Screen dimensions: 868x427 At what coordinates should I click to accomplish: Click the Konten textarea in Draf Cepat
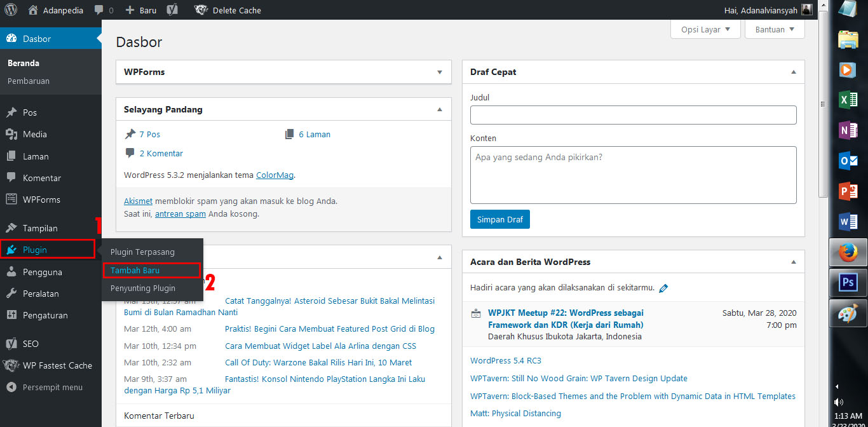[x=633, y=175]
